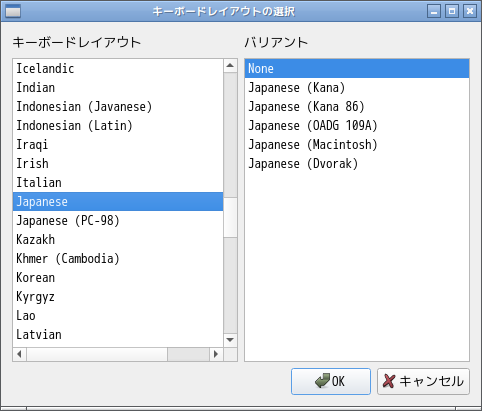Screen dimensions: 482x411
Task: Select the Japanese (Kana 86) variant
Action: tap(357, 107)
